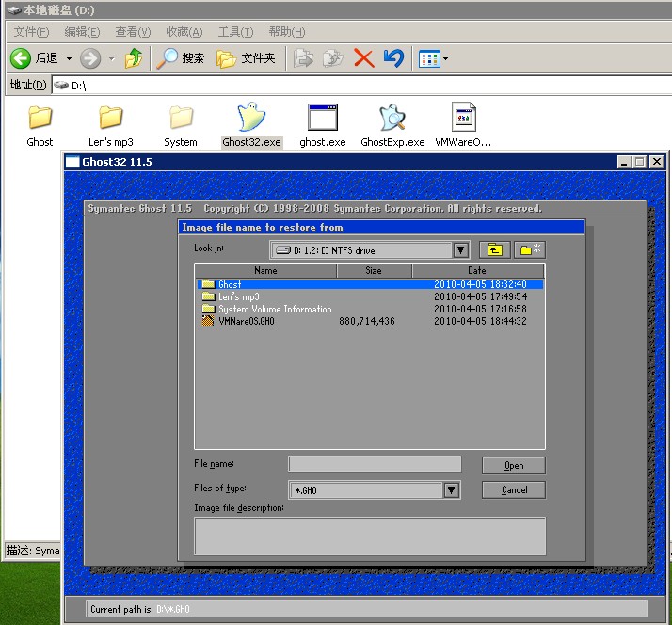Open the 工具(T) menu

pos(235,32)
